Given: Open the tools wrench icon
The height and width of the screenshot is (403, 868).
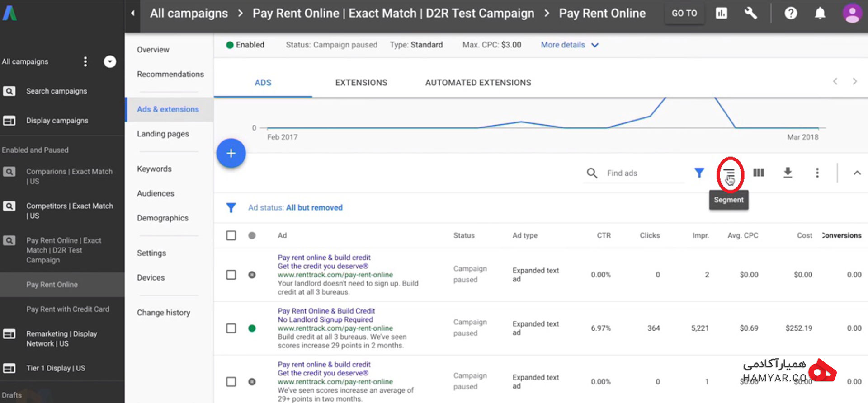Looking at the screenshot, I should coord(750,14).
